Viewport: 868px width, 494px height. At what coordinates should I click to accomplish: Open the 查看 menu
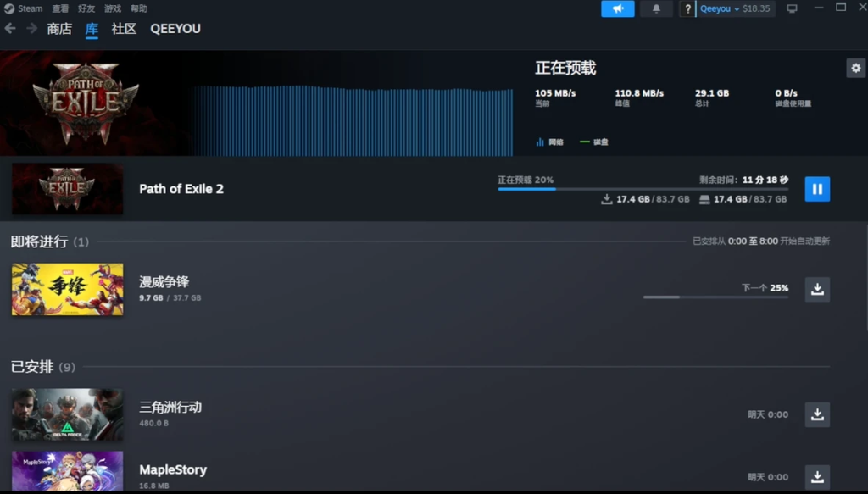[60, 8]
